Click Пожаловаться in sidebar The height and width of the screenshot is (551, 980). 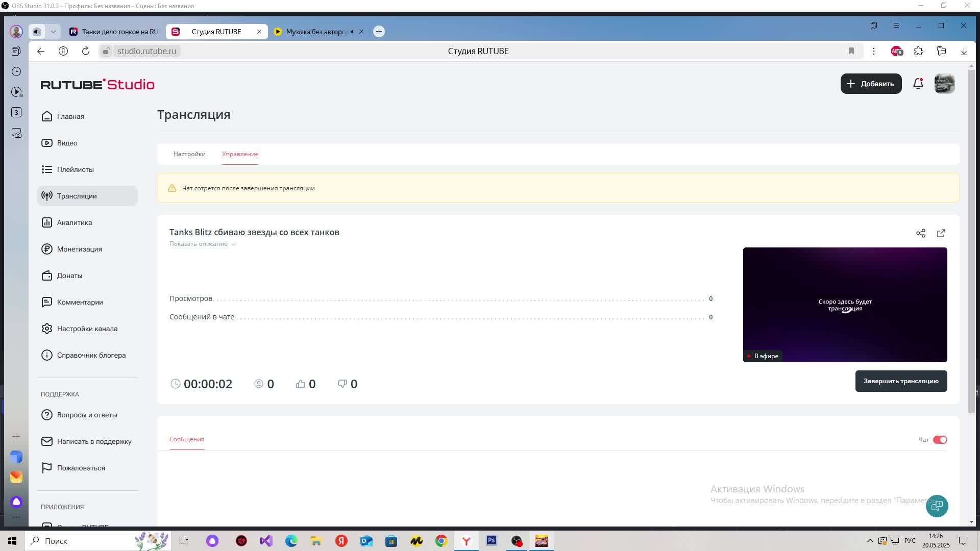coord(87,468)
